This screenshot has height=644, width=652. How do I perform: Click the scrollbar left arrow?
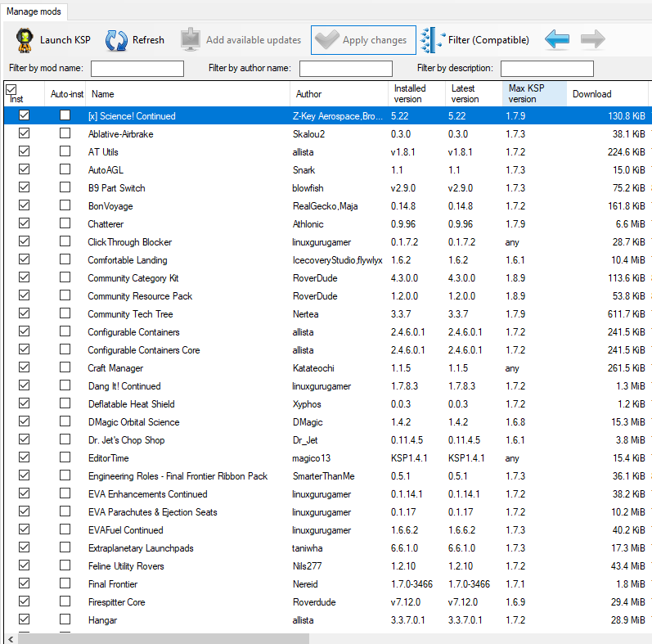[x=11, y=638]
